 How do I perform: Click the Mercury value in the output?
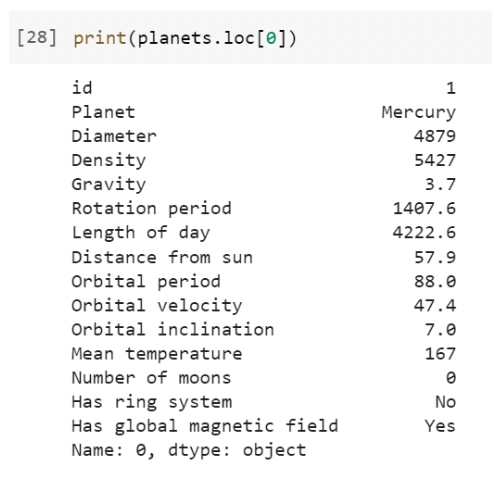point(418,113)
